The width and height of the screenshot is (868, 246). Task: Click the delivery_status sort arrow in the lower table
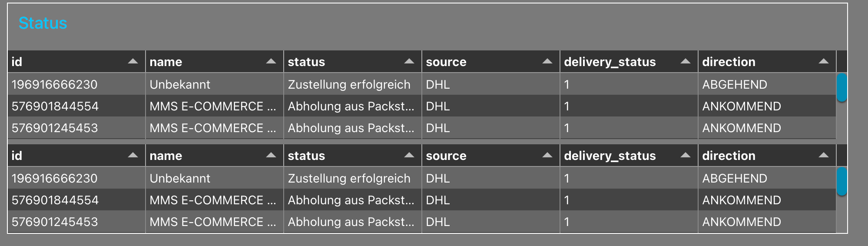pos(686,155)
